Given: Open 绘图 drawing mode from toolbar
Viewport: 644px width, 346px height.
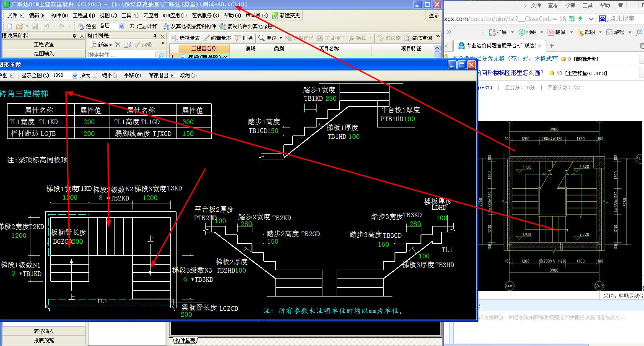Looking at the screenshot, I should coord(87,26).
